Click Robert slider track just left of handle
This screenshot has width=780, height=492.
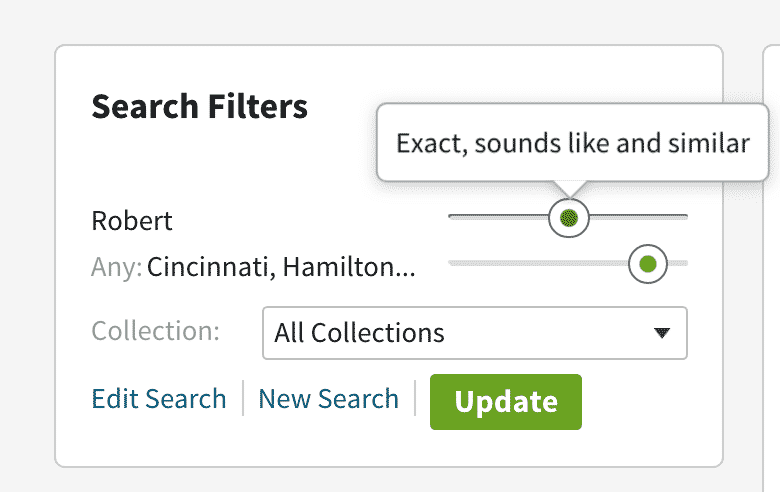click(536, 217)
